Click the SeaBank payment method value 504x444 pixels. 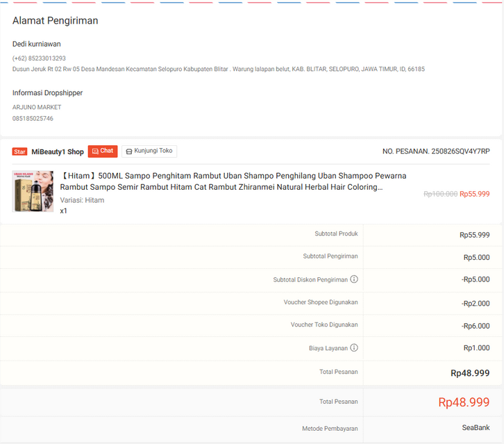point(476,427)
